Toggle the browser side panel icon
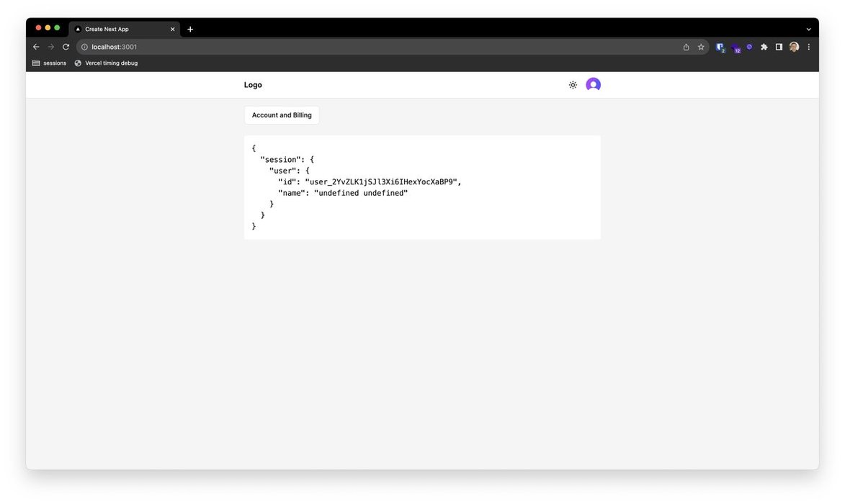845x504 pixels. pyautogui.click(x=779, y=47)
